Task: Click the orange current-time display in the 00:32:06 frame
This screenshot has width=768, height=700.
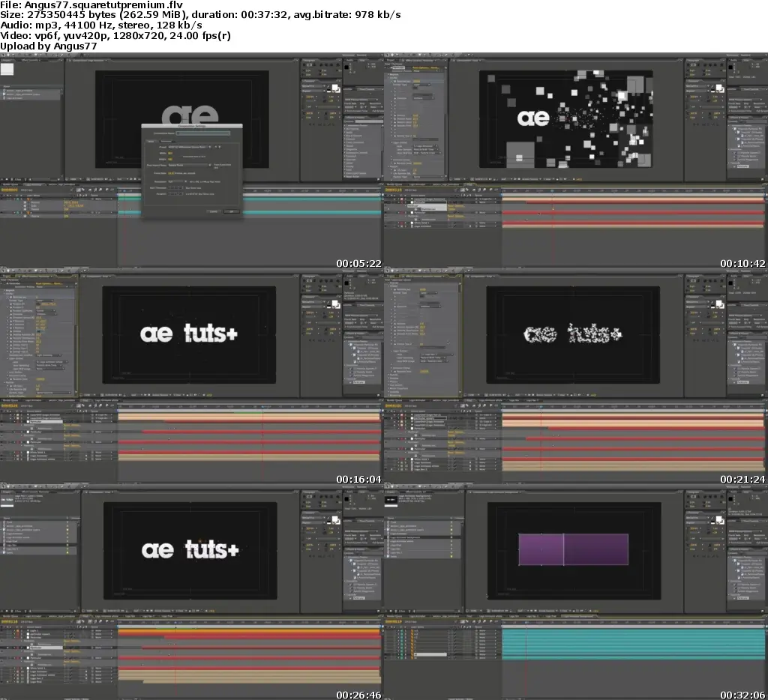Action: (393, 621)
